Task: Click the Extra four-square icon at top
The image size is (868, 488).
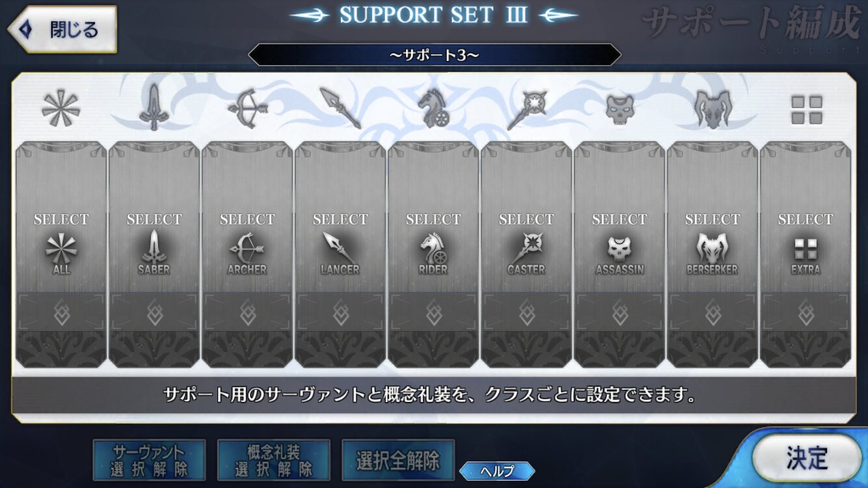Action: click(x=806, y=109)
